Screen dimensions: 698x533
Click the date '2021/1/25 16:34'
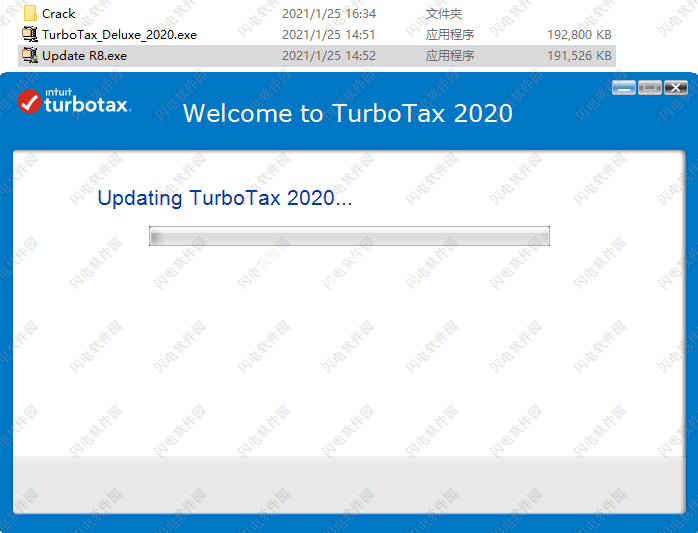point(329,14)
